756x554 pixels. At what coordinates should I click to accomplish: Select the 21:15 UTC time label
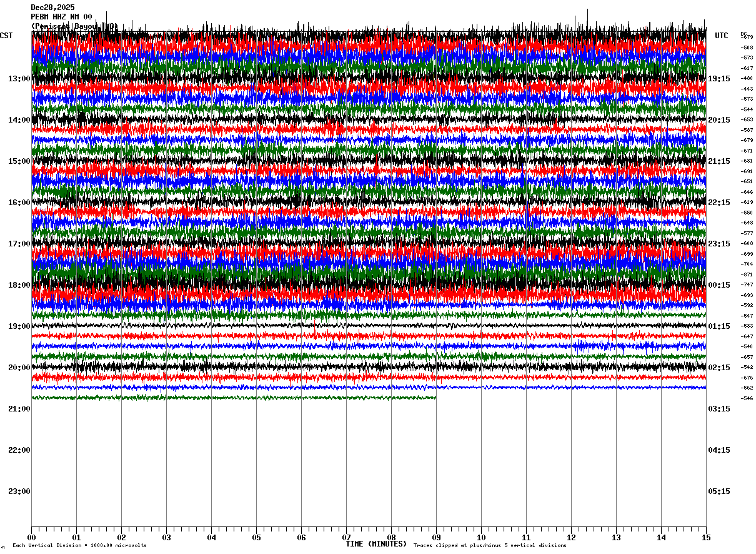(x=719, y=161)
